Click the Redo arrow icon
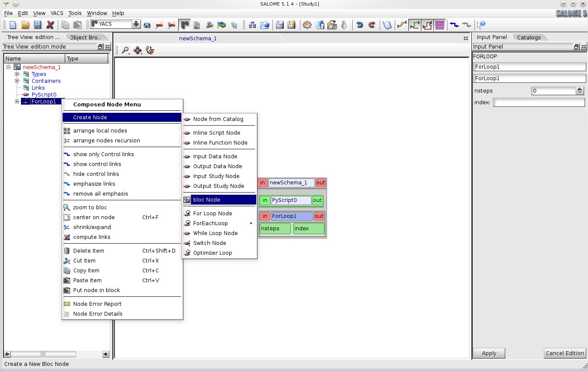Image resolution: width=588 pixels, height=371 pixels. click(372, 25)
